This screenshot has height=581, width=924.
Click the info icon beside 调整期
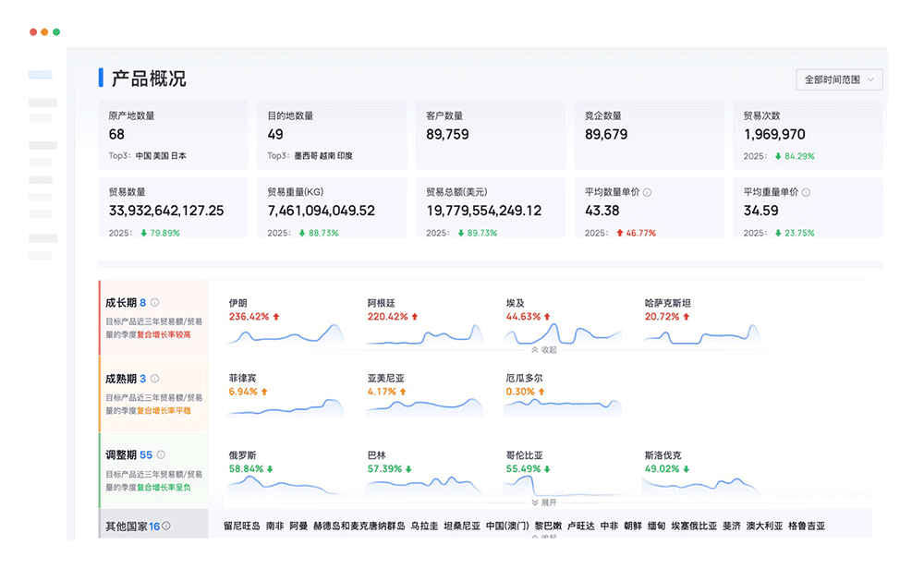tap(161, 455)
